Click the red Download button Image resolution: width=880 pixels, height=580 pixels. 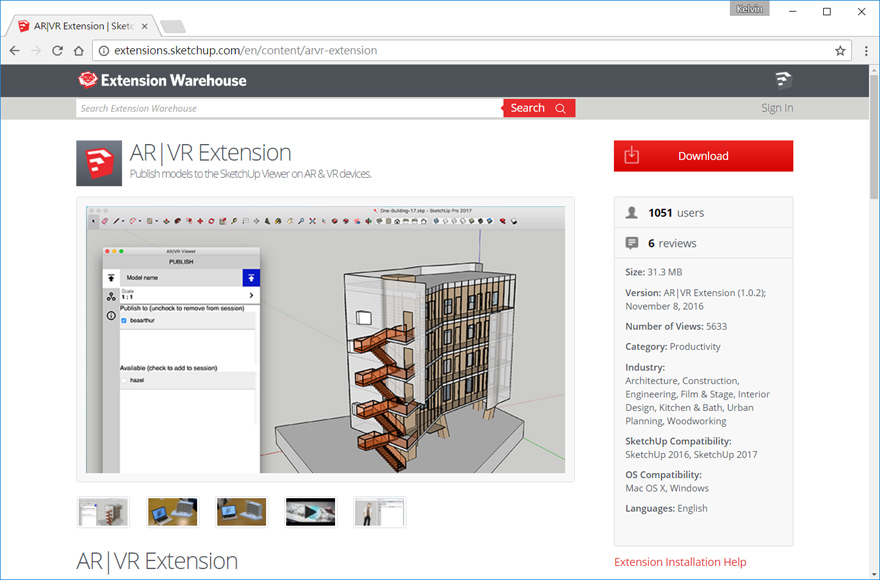pos(703,156)
